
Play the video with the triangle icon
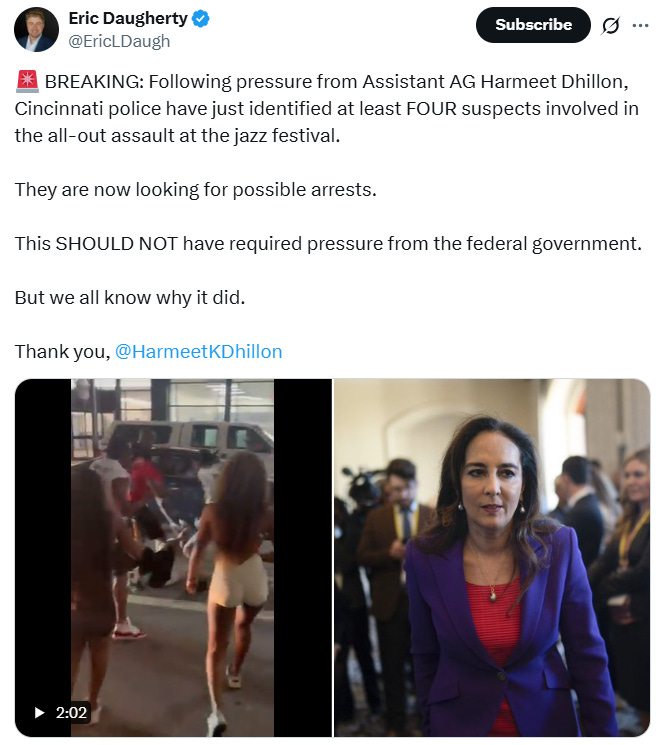(40, 712)
